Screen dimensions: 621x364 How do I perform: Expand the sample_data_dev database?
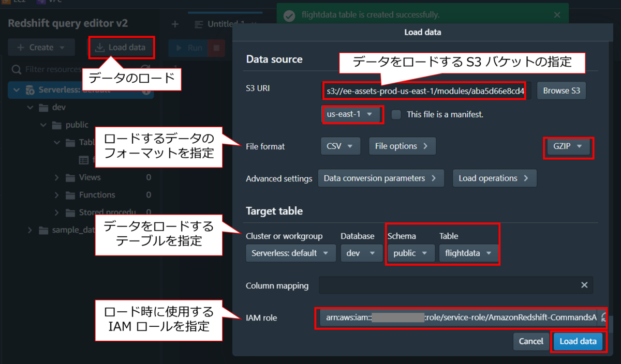(x=30, y=231)
